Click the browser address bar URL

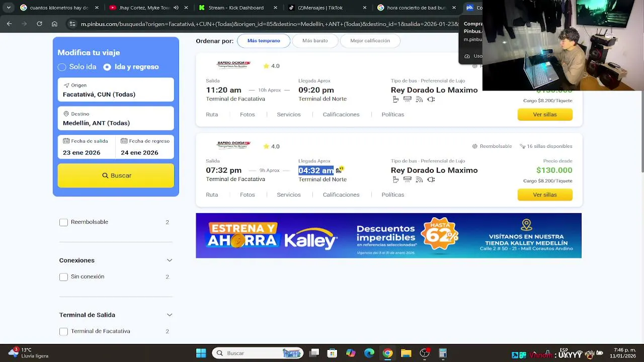pyautogui.click(x=269, y=24)
